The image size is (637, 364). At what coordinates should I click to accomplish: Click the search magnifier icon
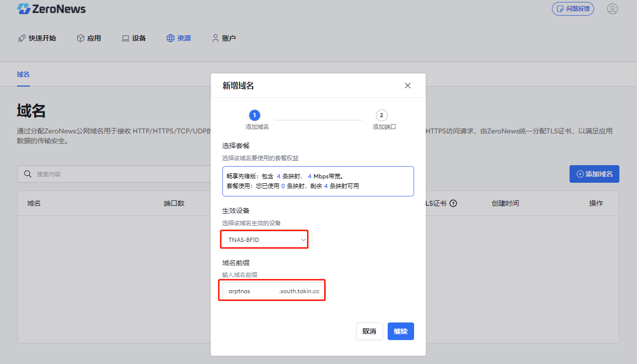point(27,174)
